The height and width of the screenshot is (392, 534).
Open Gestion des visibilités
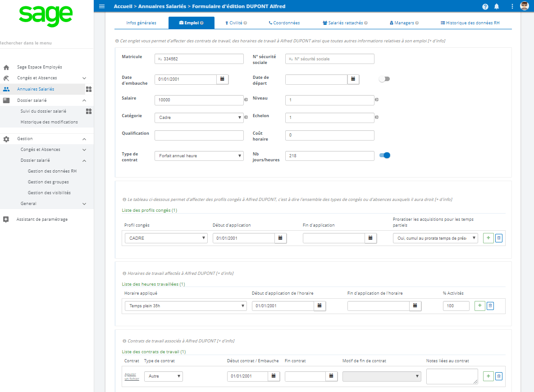50,193
